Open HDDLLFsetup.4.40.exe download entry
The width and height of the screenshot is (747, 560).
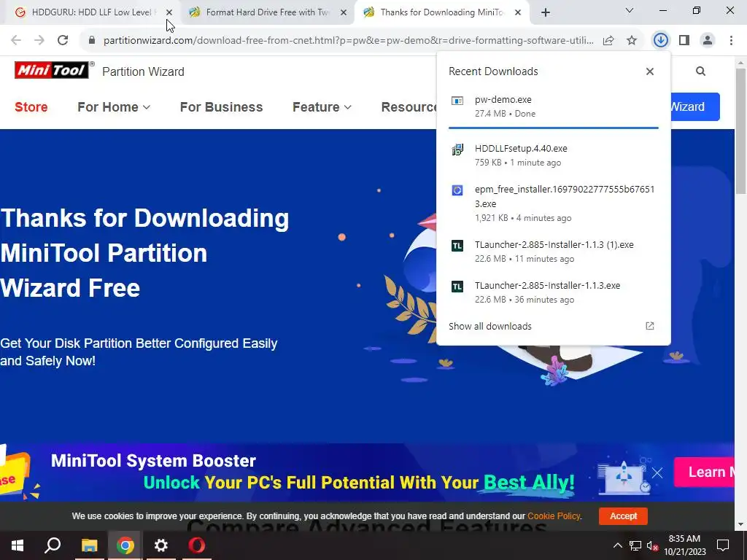553,155
